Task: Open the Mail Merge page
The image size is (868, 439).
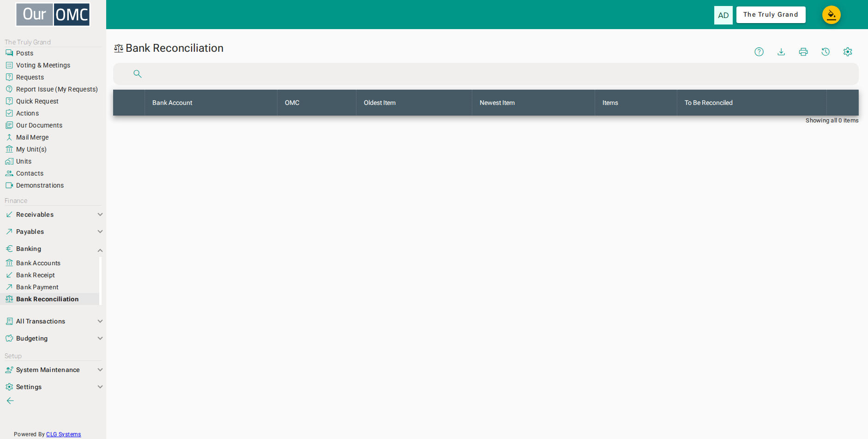Action: [x=32, y=137]
